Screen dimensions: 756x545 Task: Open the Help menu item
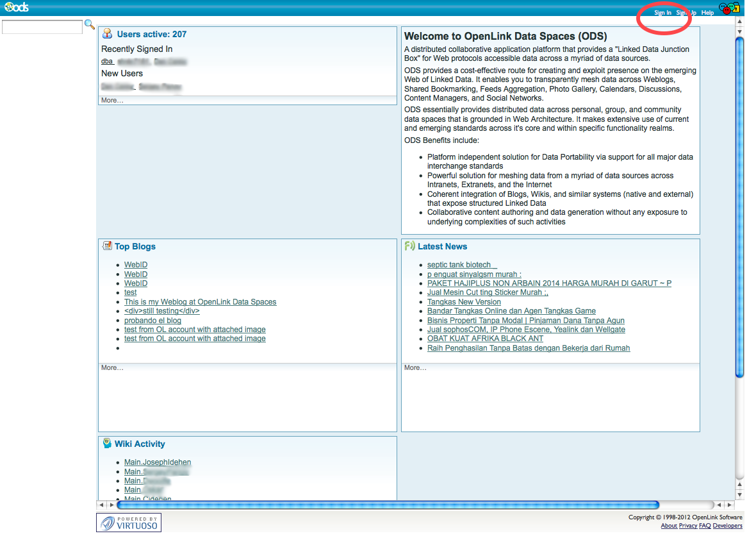tap(707, 13)
